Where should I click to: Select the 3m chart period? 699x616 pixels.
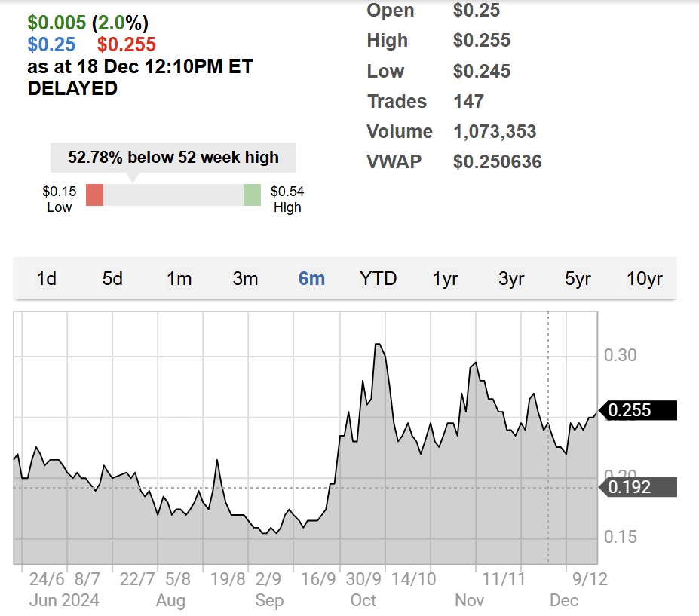(x=245, y=279)
